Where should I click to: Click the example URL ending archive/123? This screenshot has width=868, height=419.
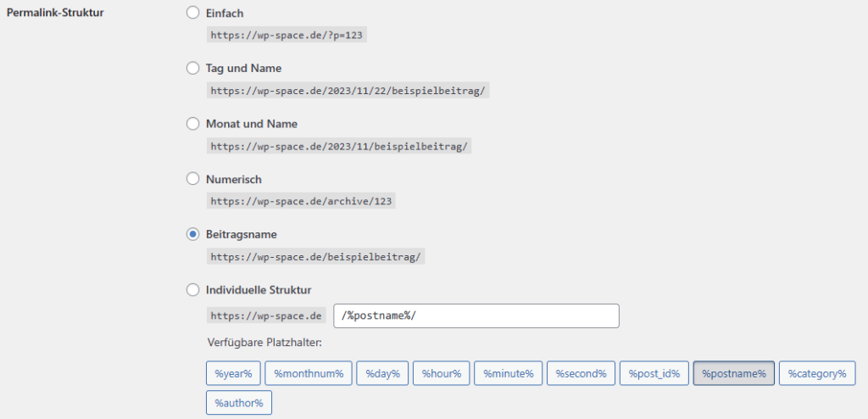[301, 201]
